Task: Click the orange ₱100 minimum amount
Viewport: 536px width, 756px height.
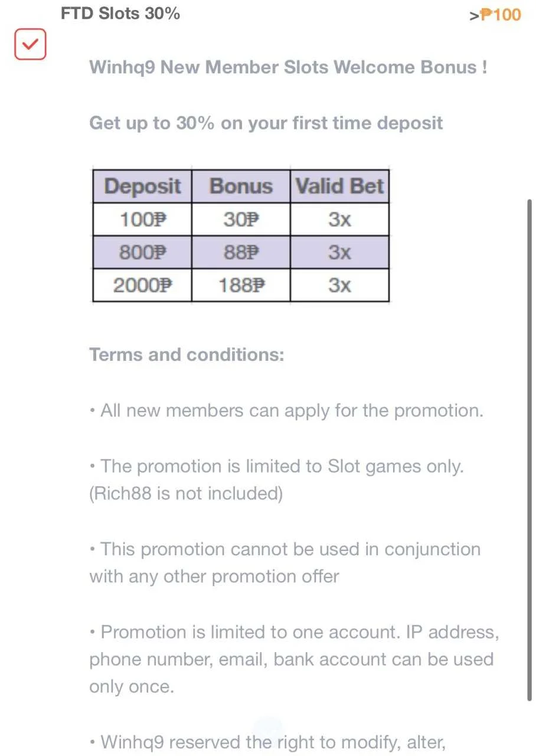Action: tap(501, 14)
